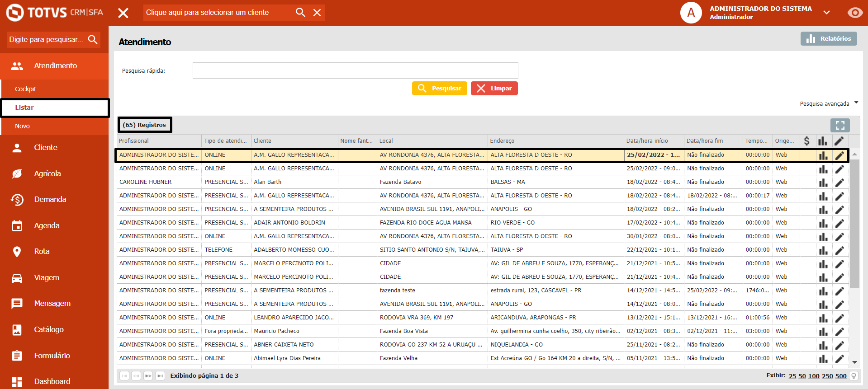Show 50 records per page

point(802,376)
